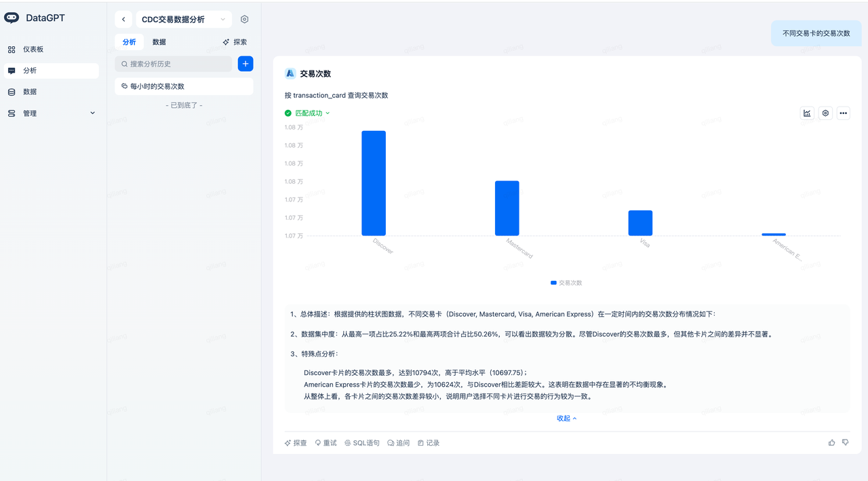Collapse the analysis with 收起
Image resolution: width=868 pixels, height=481 pixels.
pos(566,419)
